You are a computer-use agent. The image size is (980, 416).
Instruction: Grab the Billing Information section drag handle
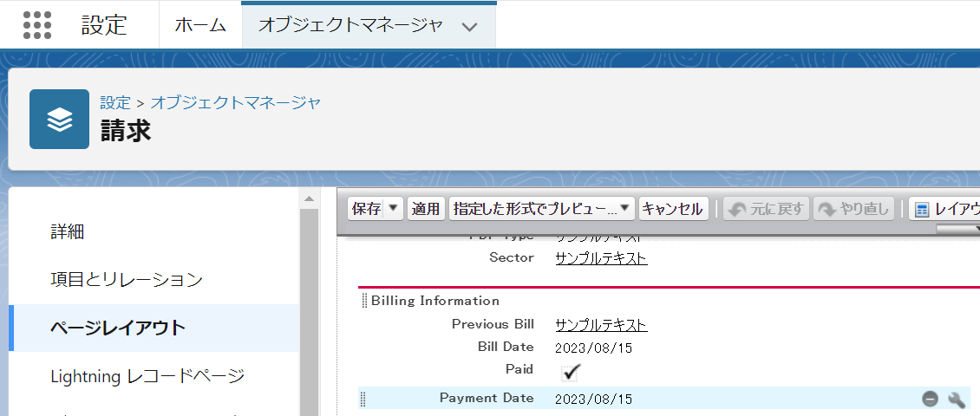[x=365, y=301]
